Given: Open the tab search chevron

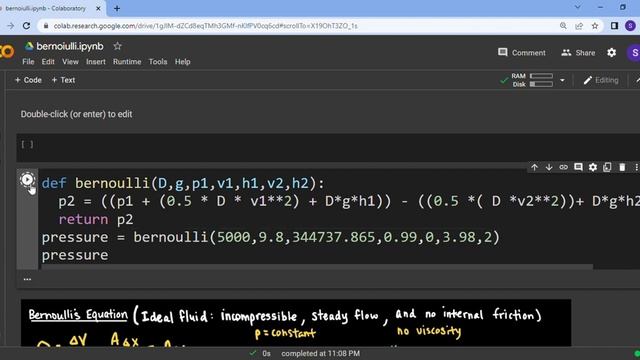Looking at the screenshot, I should (578, 7).
